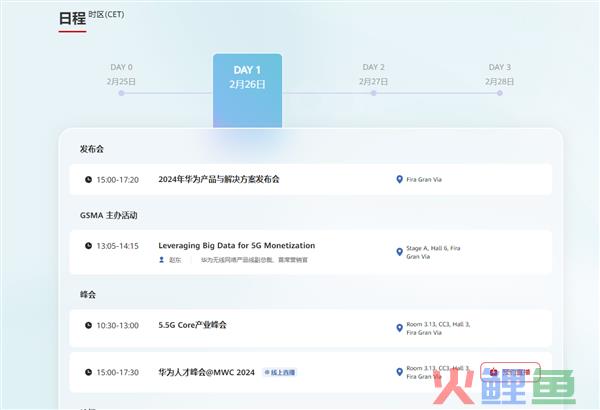
Task: Click the speaker person icon beside 赵东
Action: [161, 260]
